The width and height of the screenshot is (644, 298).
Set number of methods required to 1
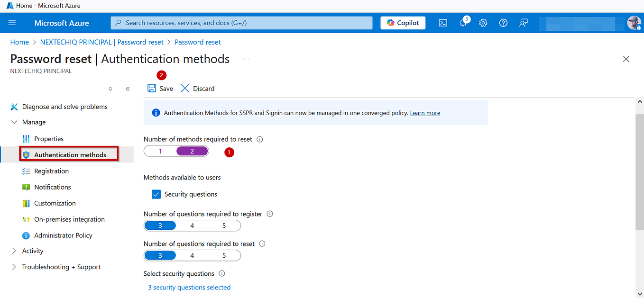[x=160, y=150]
